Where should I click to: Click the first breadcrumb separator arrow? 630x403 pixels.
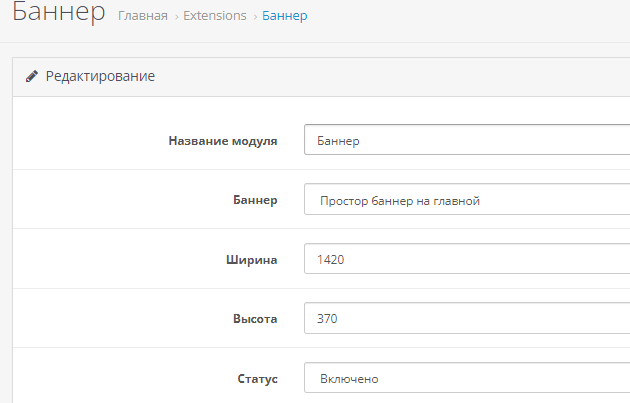(176, 16)
